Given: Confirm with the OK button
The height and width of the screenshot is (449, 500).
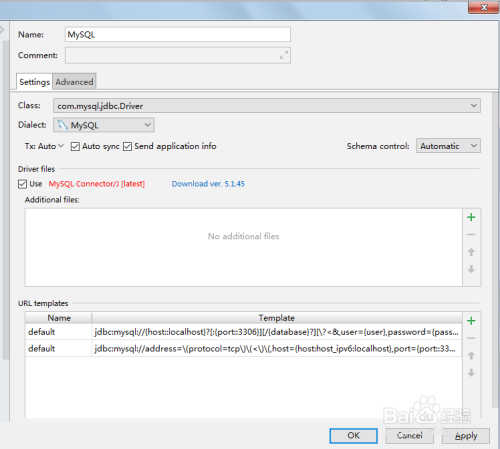Looking at the screenshot, I should point(353,436).
